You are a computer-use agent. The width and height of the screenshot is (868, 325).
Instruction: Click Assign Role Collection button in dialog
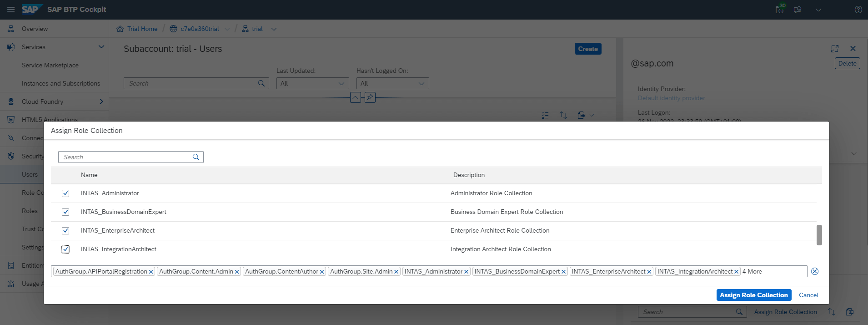[x=754, y=295]
